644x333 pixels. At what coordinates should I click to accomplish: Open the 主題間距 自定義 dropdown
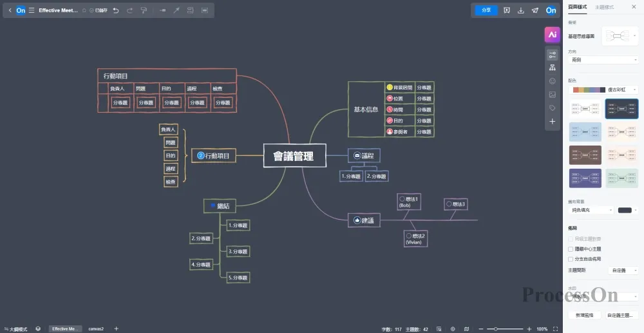pyautogui.click(x=623, y=271)
